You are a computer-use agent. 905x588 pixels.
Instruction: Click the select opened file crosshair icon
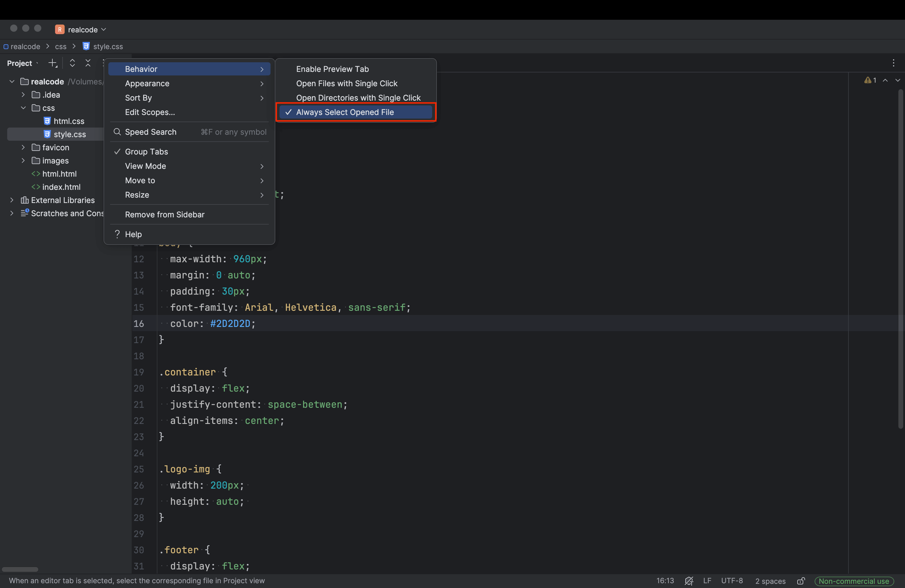click(x=52, y=63)
